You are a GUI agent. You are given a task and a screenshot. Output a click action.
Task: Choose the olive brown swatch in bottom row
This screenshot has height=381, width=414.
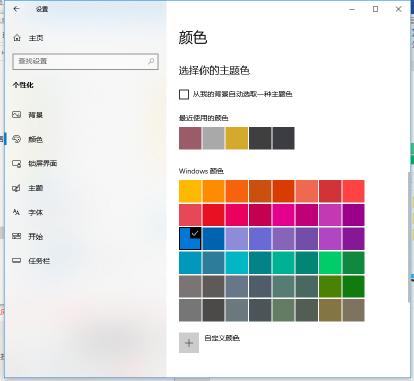click(330, 310)
